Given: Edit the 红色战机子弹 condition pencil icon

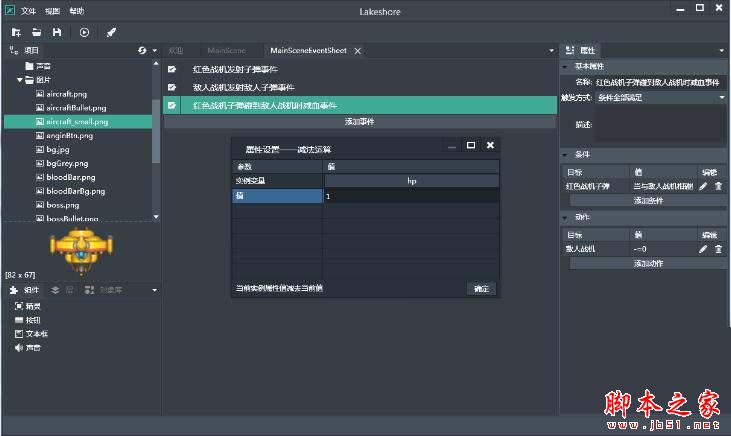Looking at the screenshot, I should (x=703, y=187).
